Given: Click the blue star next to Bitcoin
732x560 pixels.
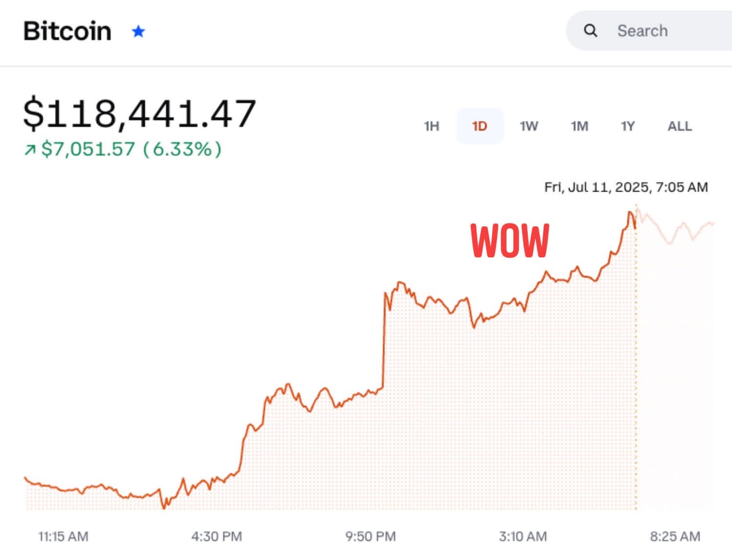Looking at the screenshot, I should click(139, 31).
